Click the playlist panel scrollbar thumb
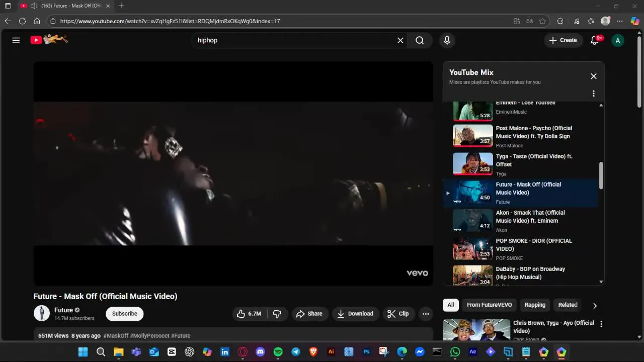The image size is (644, 362). pyautogui.click(x=601, y=176)
